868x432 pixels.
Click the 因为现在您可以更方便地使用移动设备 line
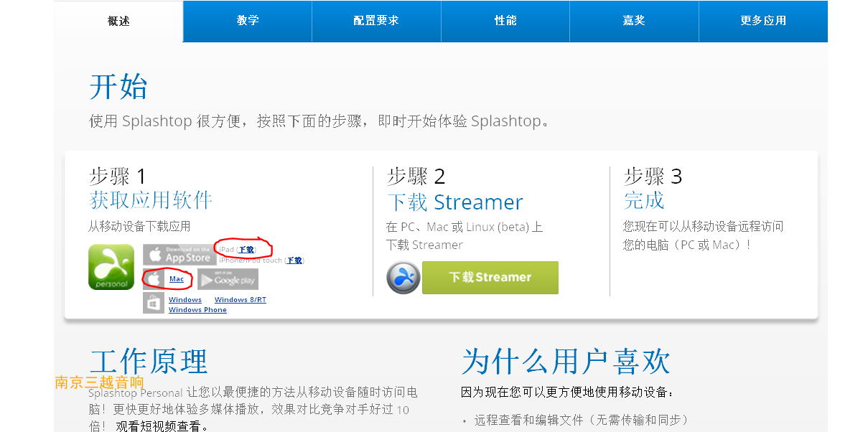(568, 393)
